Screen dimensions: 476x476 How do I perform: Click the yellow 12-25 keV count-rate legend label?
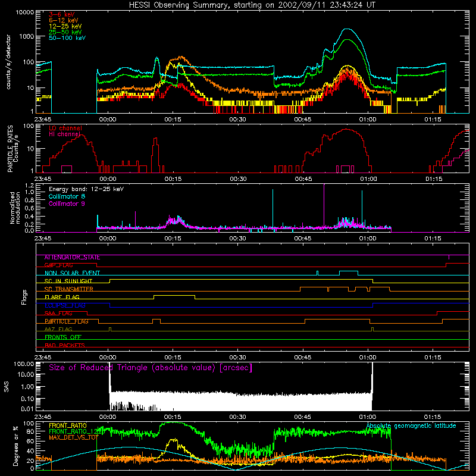65,26
